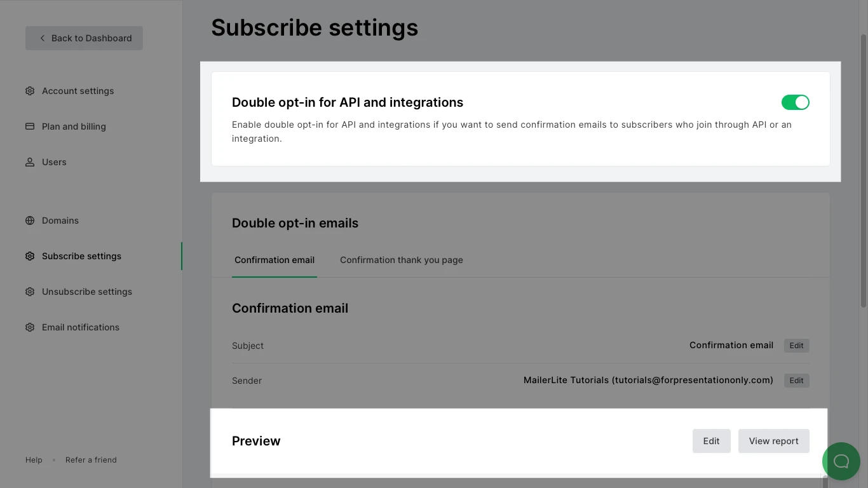Click the Back to Dashboard chevron arrow
Viewport: 868px width, 488px height.
click(x=43, y=38)
